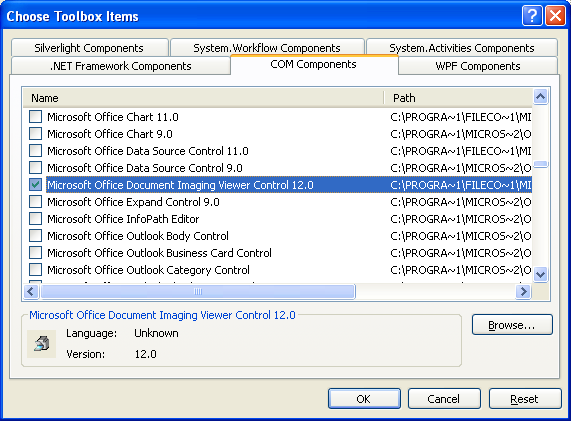Click the list's scroll down arrow
571x421 pixels.
(x=540, y=274)
